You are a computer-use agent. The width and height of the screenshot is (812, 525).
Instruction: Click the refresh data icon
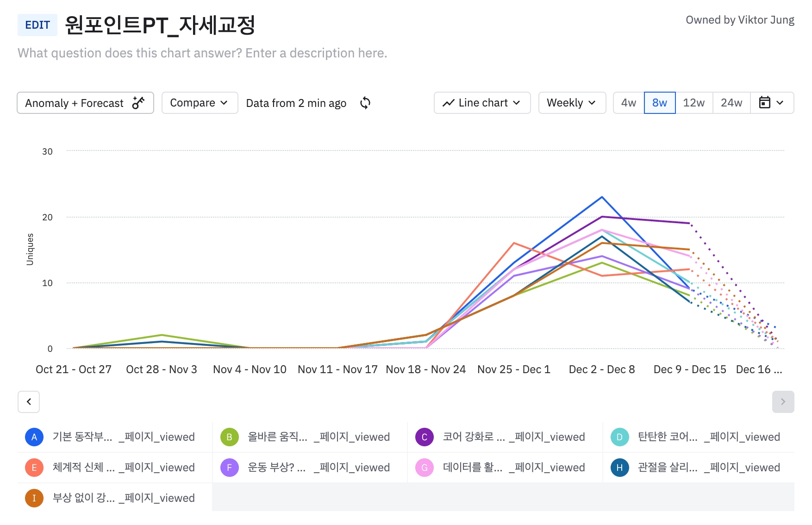tap(365, 103)
